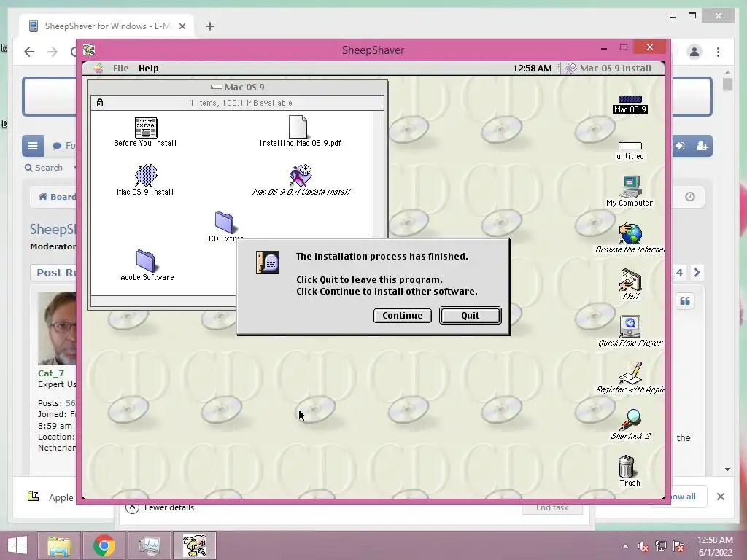Open Chrome from the taskbar
The width and height of the screenshot is (747, 560).
tap(104, 545)
